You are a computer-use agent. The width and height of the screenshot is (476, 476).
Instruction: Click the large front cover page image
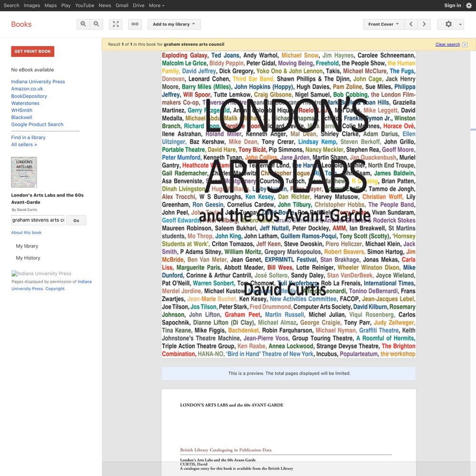[288, 205]
